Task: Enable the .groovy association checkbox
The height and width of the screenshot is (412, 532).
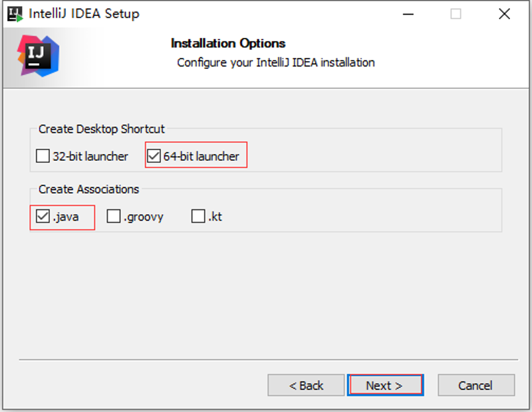Action: [x=114, y=217]
